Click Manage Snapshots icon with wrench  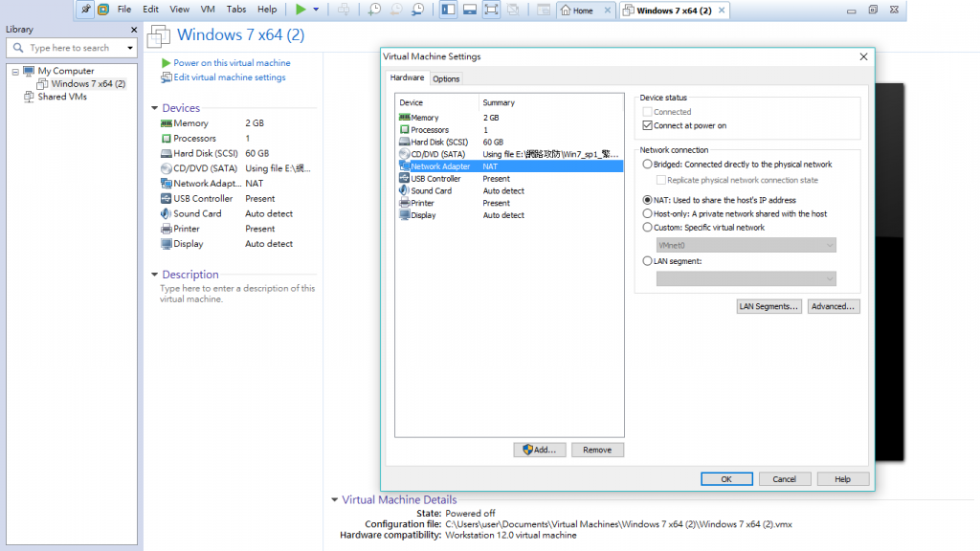(417, 10)
